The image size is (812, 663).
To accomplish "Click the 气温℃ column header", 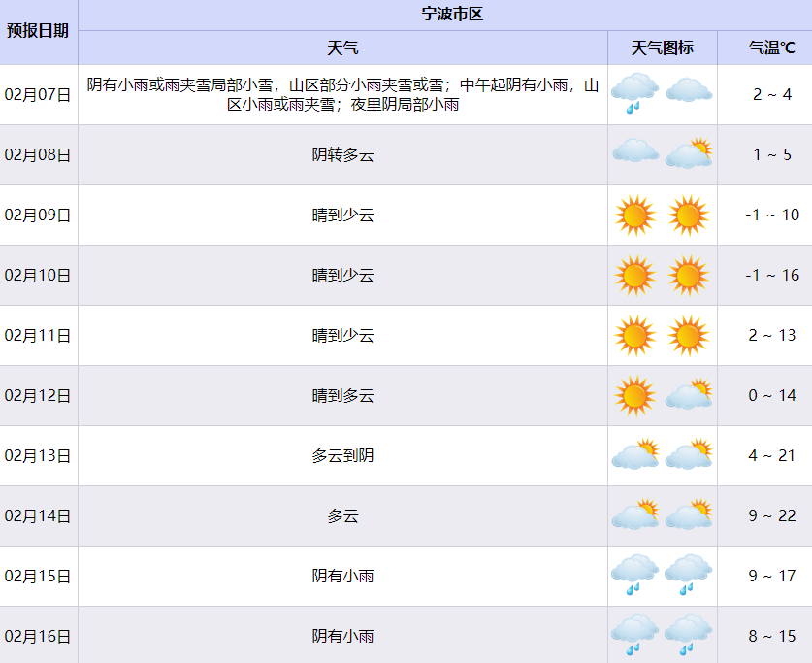I will (x=772, y=48).
